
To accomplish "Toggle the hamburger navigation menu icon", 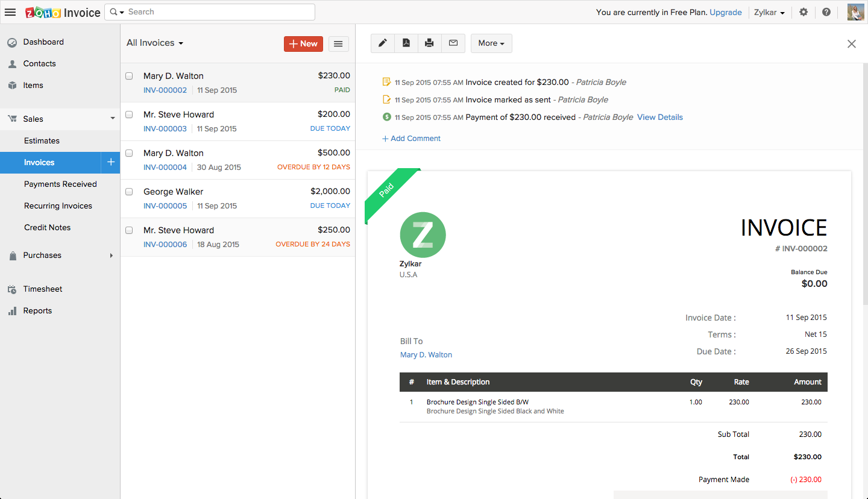I will click(10, 12).
